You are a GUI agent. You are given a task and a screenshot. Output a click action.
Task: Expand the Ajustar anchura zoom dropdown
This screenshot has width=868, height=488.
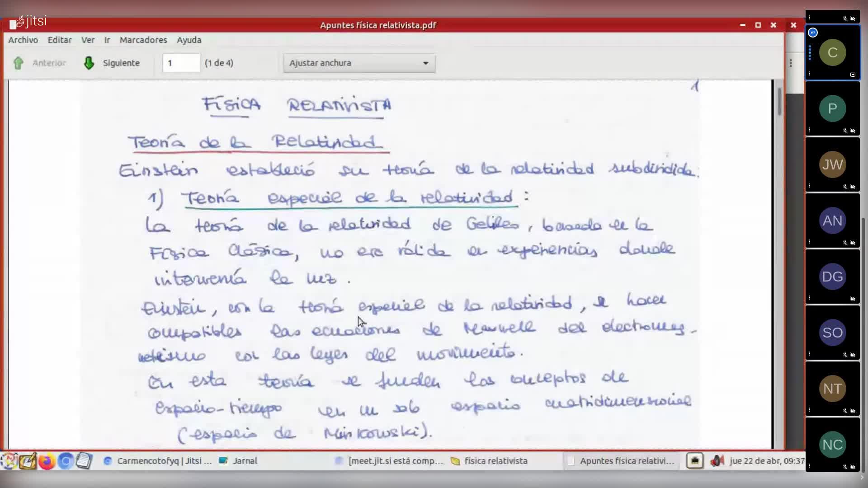359,63
